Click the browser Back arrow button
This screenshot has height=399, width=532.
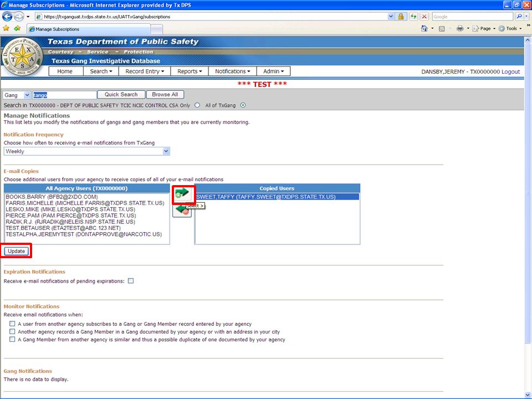(7, 16)
